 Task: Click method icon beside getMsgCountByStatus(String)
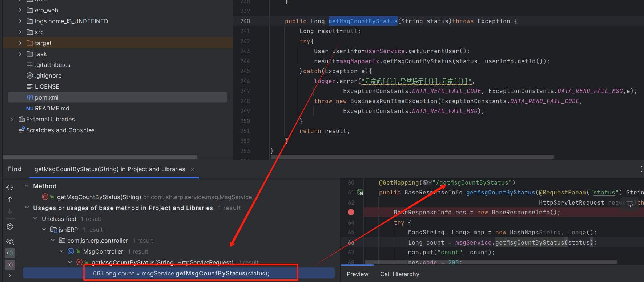click(x=45, y=197)
